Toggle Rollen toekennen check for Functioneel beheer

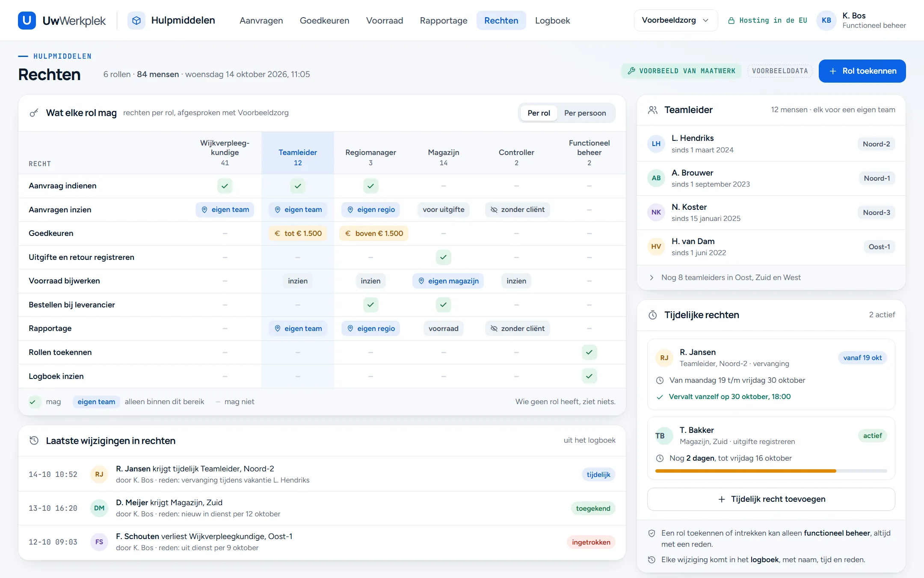pyautogui.click(x=589, y=352)
